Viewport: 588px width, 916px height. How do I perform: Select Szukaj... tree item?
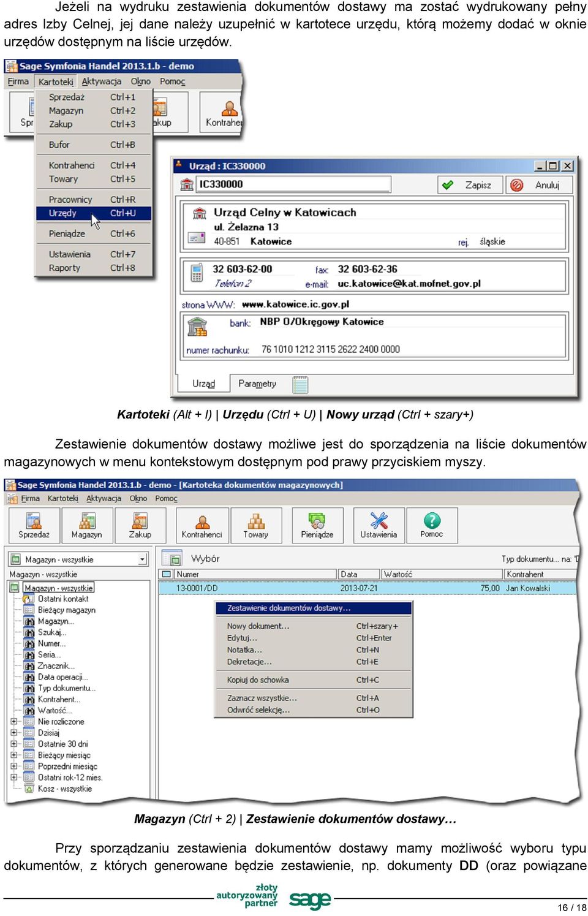pos(52,632)
